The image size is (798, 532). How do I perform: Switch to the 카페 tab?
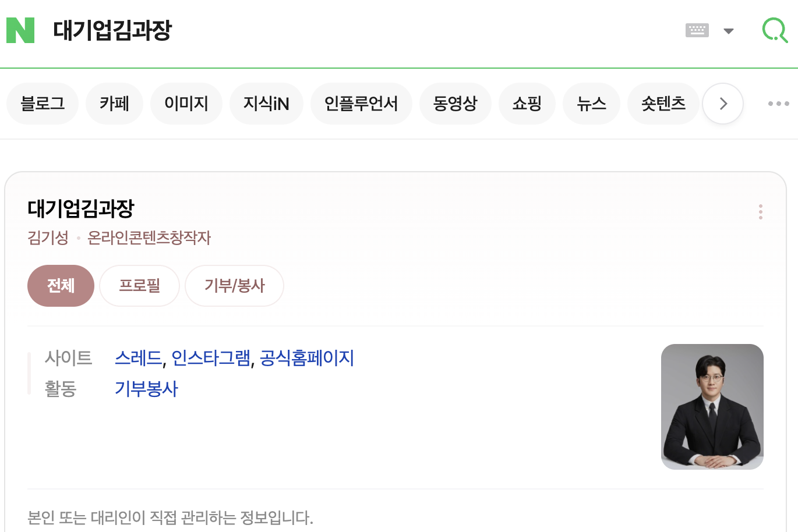coord(114,104)
